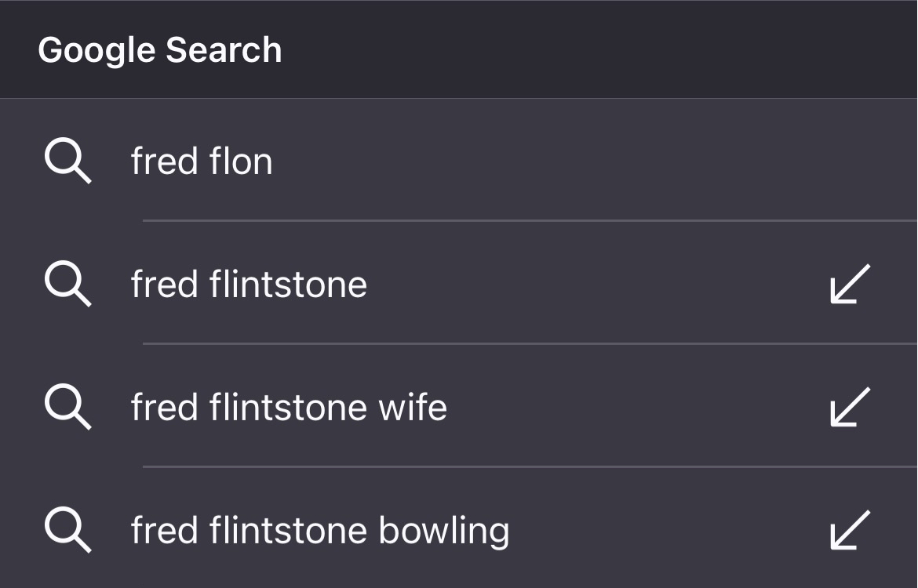This screenshot has width=918, height=588.
Task: Click blank header area right of "Google Search"
Action: (x=596, y=50)
